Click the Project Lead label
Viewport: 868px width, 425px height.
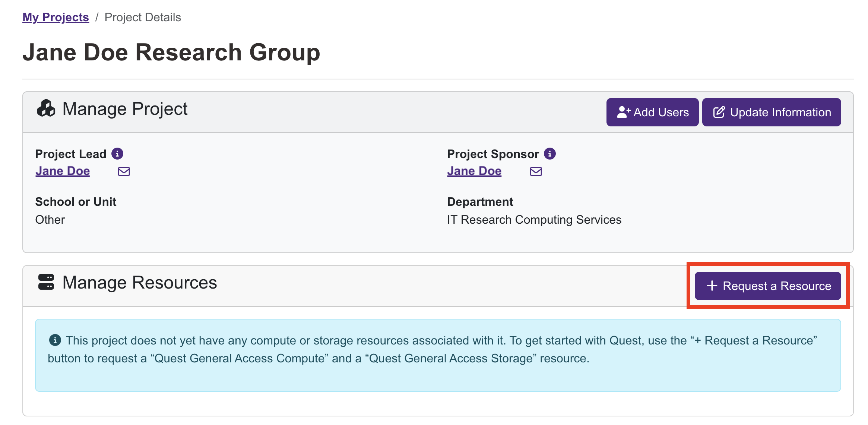pyautogui.click(x=71, y=154)
